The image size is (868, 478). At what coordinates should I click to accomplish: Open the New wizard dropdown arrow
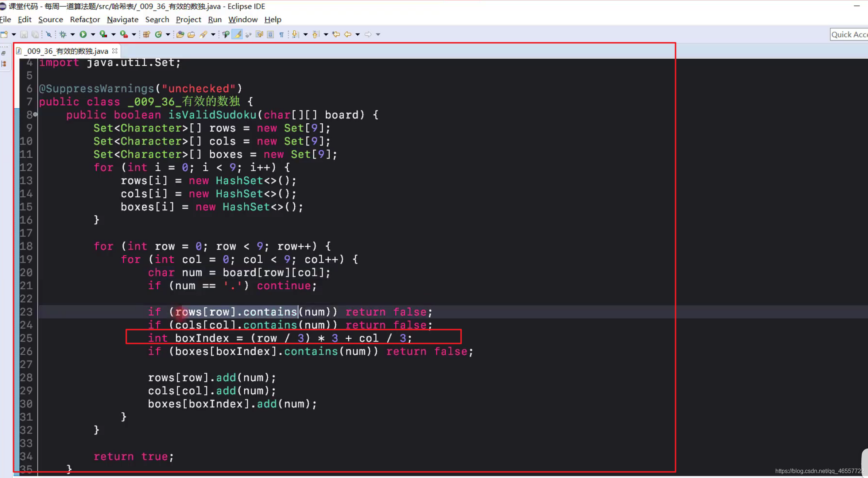14,34
